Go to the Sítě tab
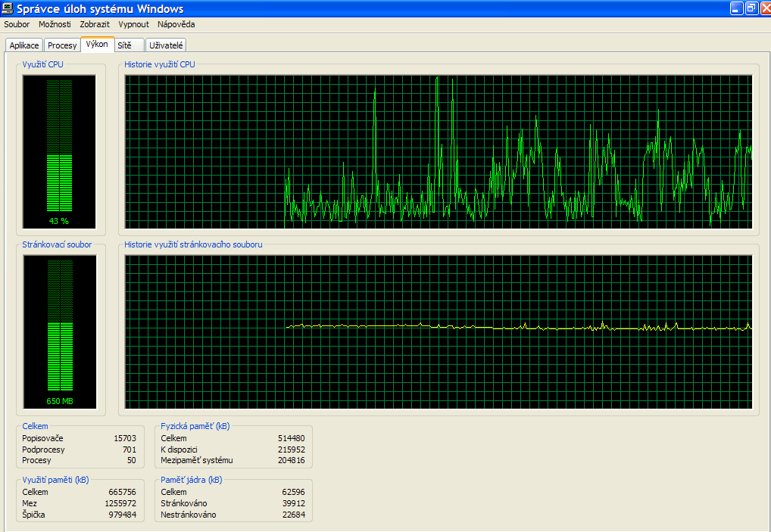This screenshot has width=771, height=532. pos(124,45)
